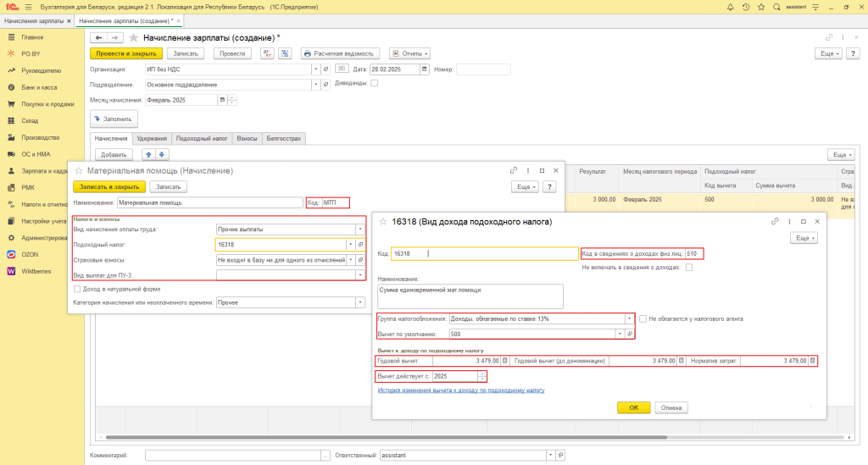This screenshot has width=868, height=465.
Task: Open selected Подоходный налог 16318 item
Action: click(360, 245)
